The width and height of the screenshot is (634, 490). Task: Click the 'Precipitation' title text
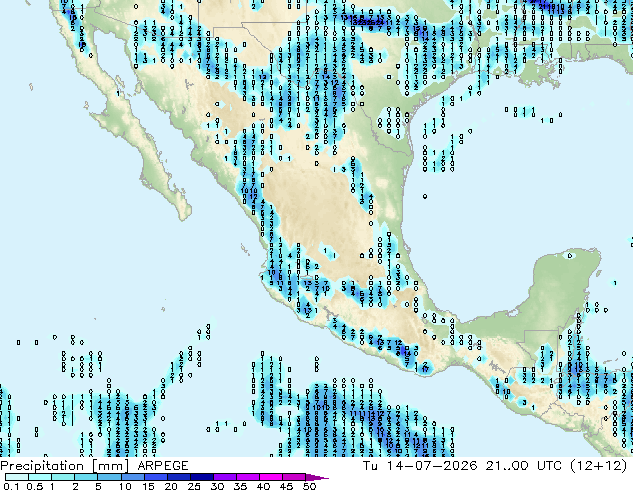[x=42, y=466]
